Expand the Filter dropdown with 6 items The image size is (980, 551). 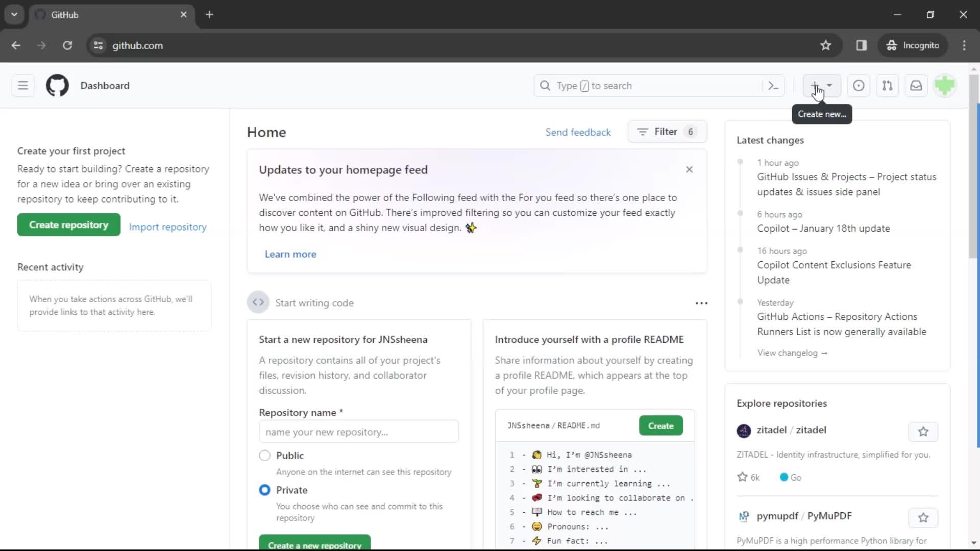(x=666, y=131)
